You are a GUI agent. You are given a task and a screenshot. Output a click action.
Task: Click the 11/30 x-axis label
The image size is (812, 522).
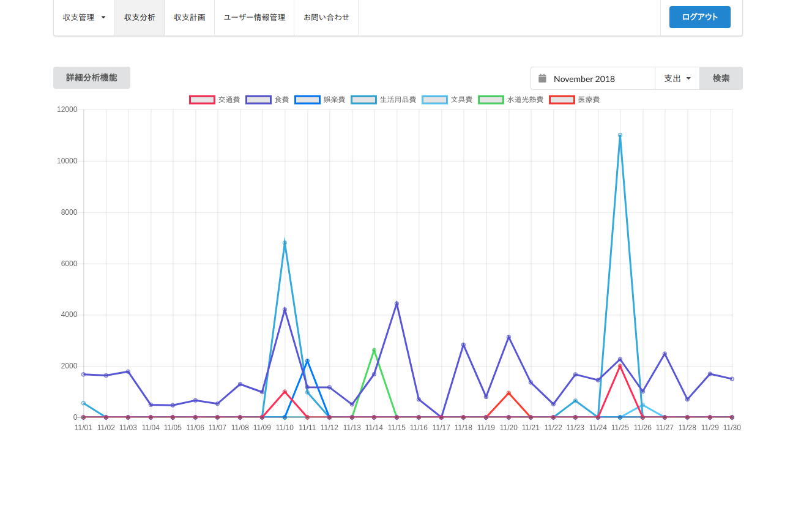point(732,428)
